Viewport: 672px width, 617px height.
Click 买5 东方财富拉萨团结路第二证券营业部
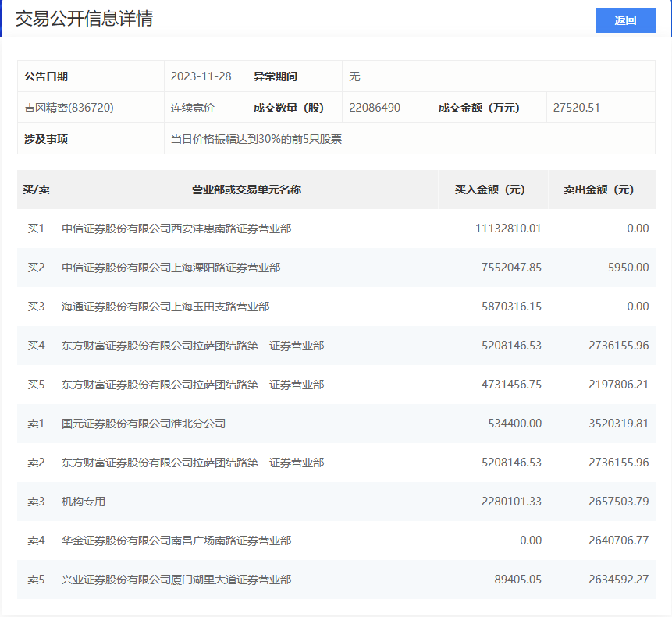point(193,385)
